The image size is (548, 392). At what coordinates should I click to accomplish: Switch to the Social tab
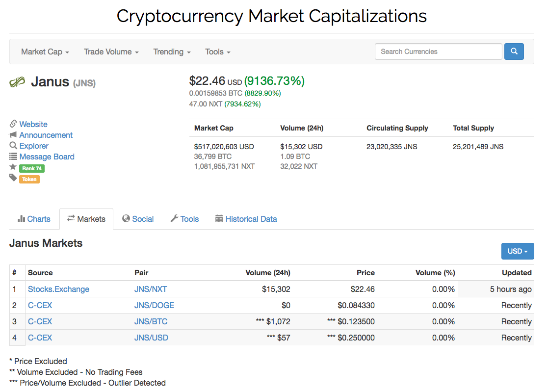[138, 219]
